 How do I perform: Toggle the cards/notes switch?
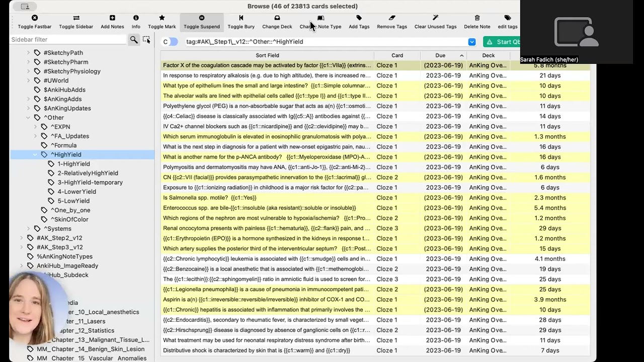click(x=170, y=42)
